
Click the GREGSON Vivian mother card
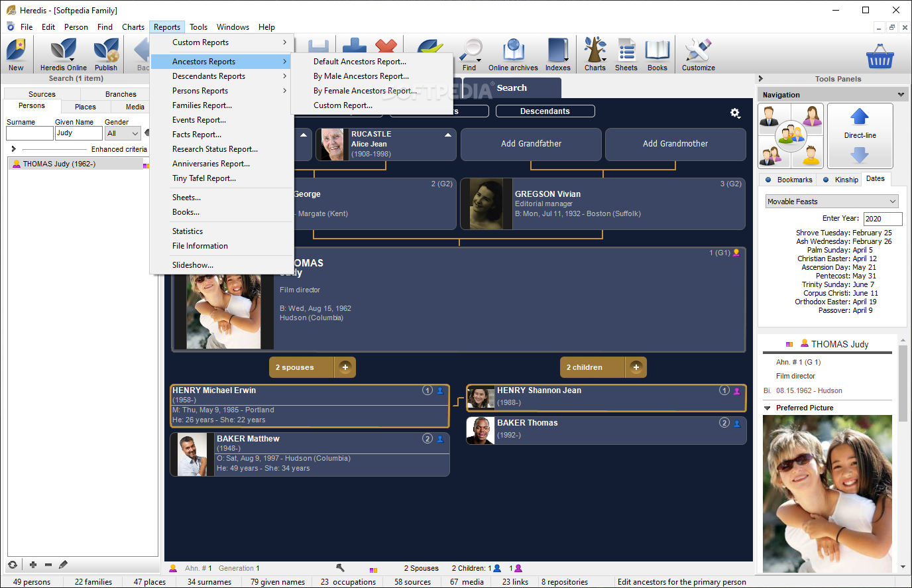(603, 204)
